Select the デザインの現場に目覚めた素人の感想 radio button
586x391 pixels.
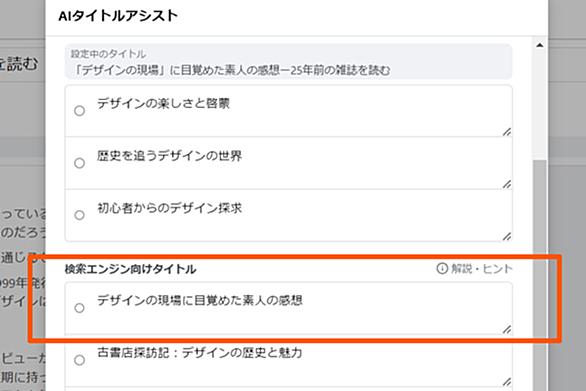coord(79,308)
